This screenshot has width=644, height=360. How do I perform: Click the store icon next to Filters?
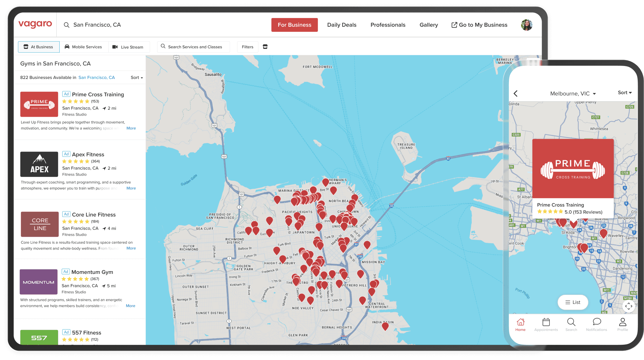click(x=265, y=47)
